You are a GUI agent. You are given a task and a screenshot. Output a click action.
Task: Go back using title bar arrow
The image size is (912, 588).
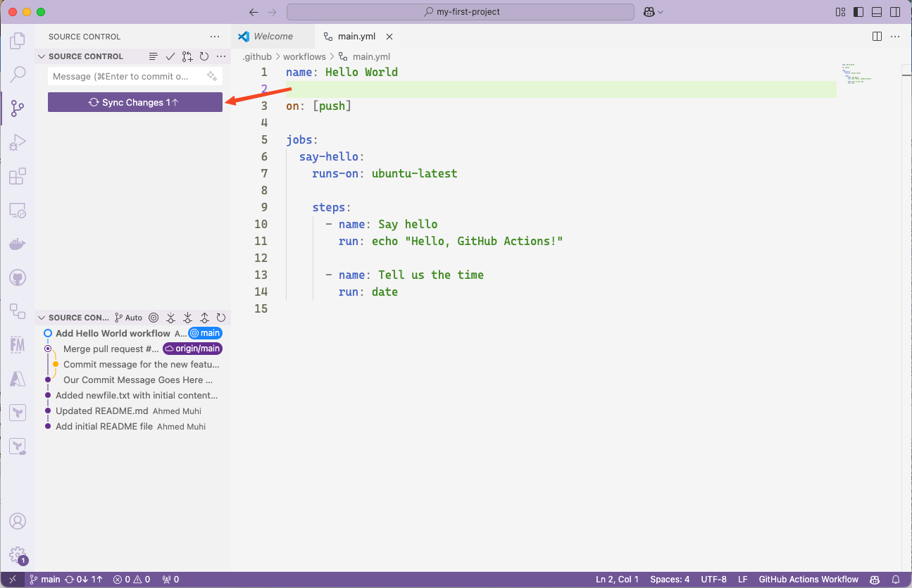tap(254, 12)
